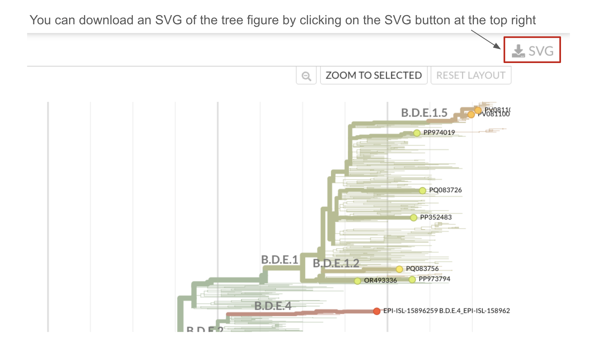Select the OR493336 tip node
This screenshot has height=364, width=597.
click(357, 281)
